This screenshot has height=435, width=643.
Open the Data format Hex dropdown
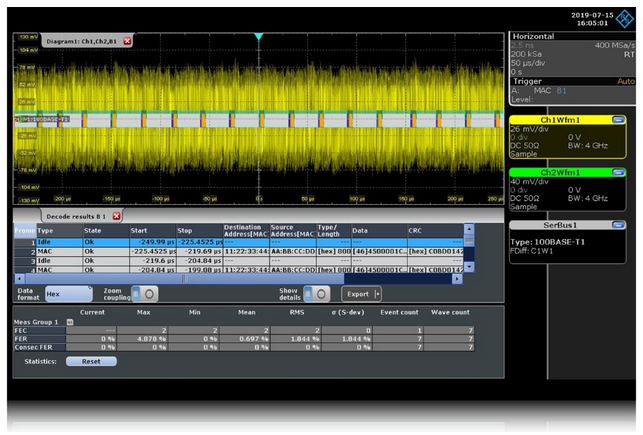[68, 294]
